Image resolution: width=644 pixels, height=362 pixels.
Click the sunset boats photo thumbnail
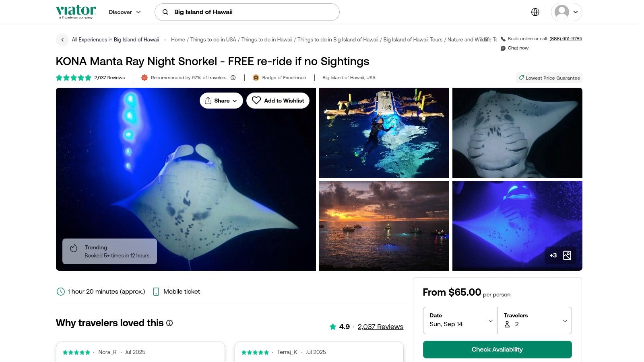point(384,226)
